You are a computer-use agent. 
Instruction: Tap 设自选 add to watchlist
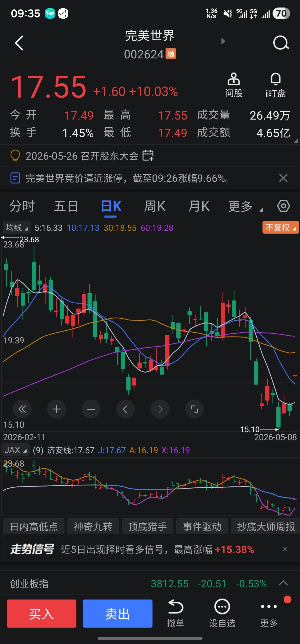tap(222, 613)
